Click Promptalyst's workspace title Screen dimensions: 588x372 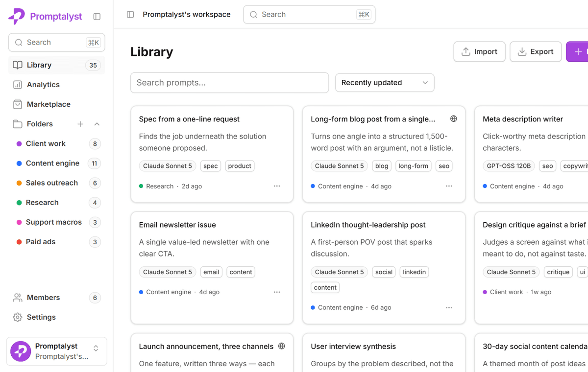pyautogui.click(x=187, y=15)
